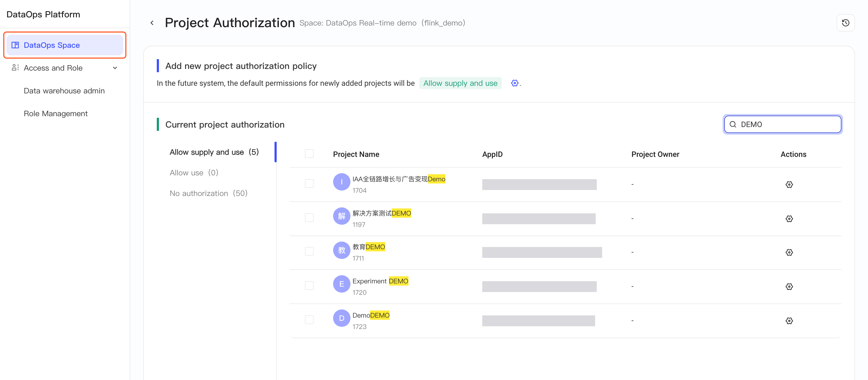Check the DemoDEMO row checkbox
Screen dimensions: 868x380
(309, 319)
